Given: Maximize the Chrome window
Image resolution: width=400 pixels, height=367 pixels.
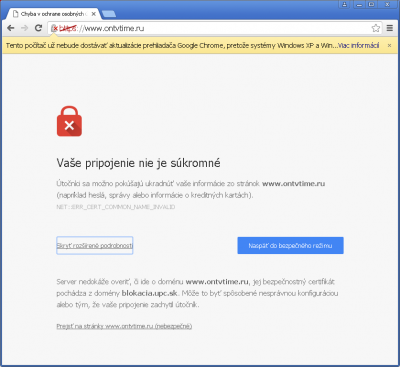Looking at the screenshot, I should click(x=371, y=5).
